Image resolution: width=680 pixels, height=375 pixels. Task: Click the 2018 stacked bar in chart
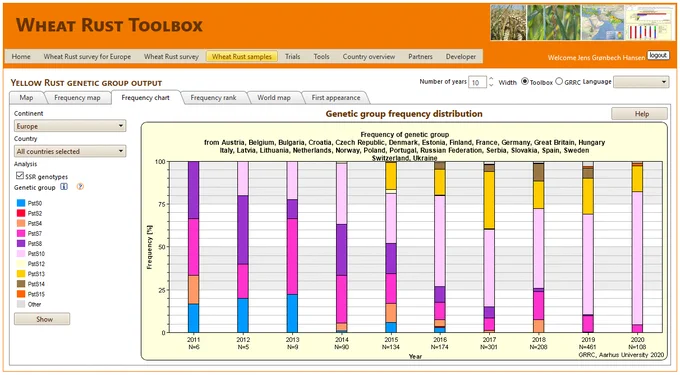click(x=539, y=247)
